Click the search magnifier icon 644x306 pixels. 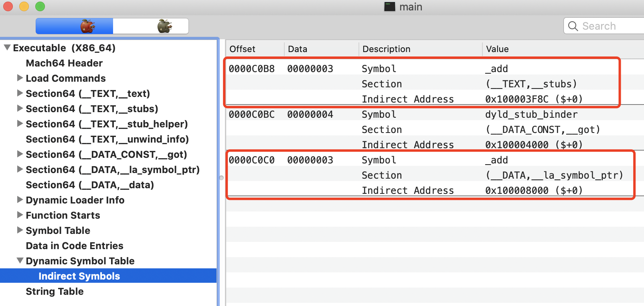[x=573, y=26]
